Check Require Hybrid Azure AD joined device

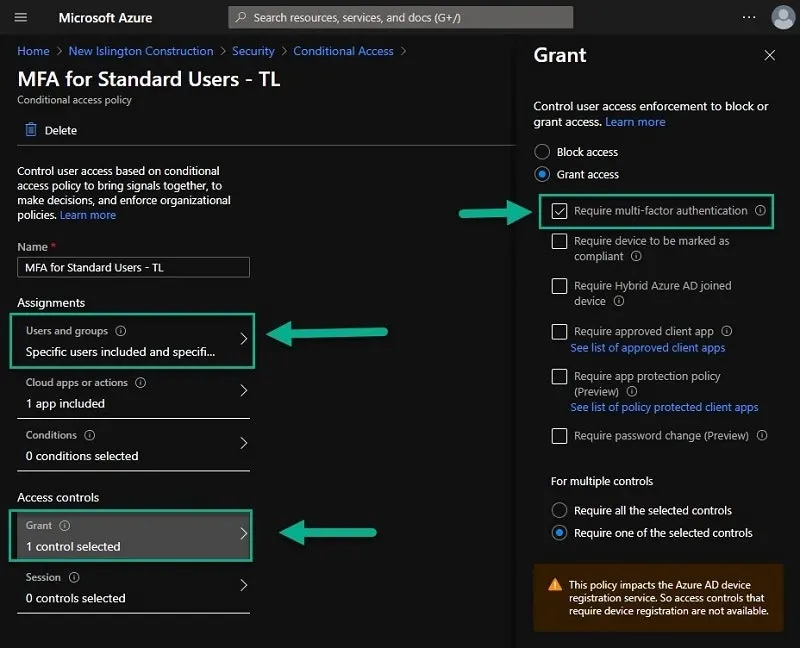click(559, 286)
